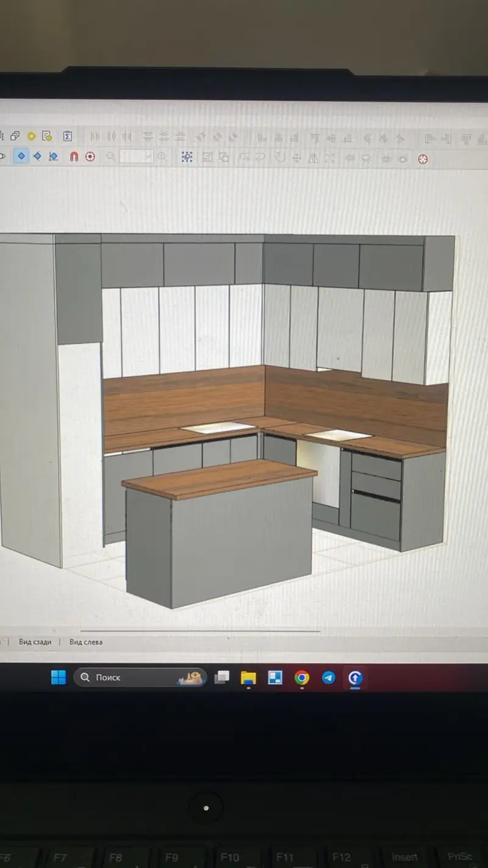Open the zoom level combo box
488x868 pixels.
click(x=136, y=157)
